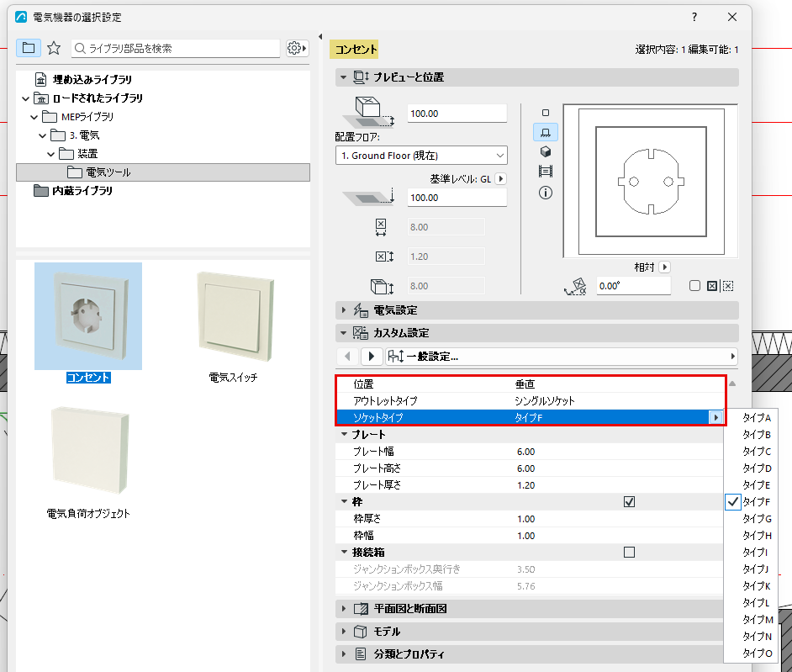Choose タイプG from the socket type menu

pos(756,518)
